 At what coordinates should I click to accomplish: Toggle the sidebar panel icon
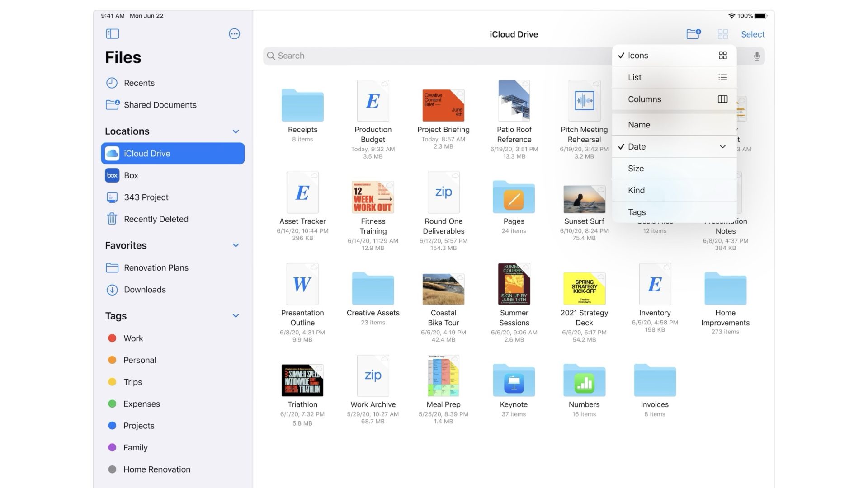(x=112, y=34)
